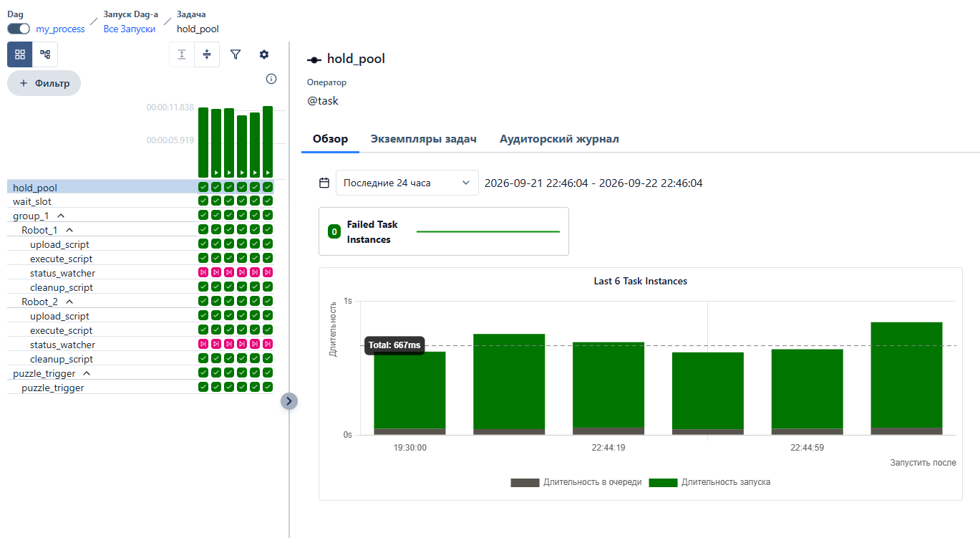980x538 pixels.
Task: Collapse the Robot_1 task group
Action: [x=69, y=230]
